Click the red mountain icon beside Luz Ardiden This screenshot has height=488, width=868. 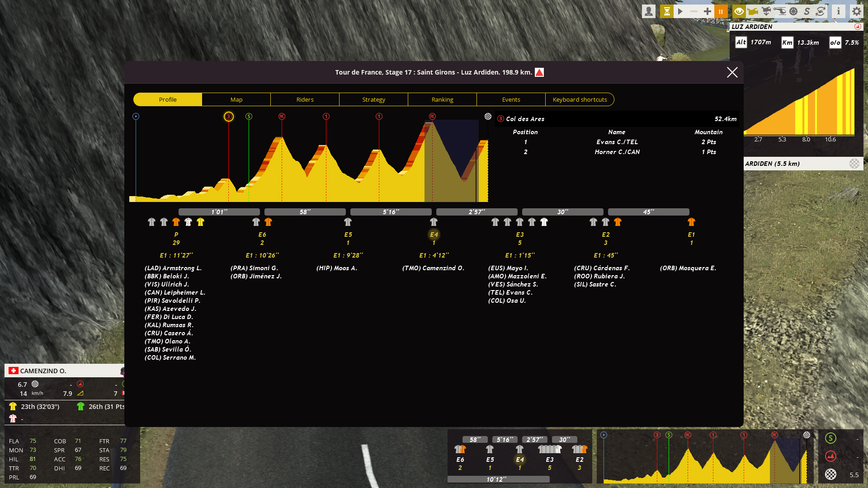click(858, 27)
